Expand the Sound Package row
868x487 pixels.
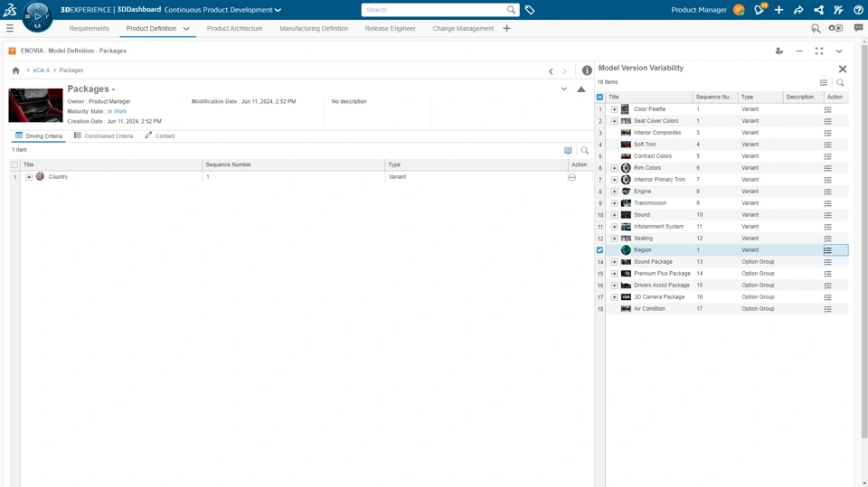[614, 262]
